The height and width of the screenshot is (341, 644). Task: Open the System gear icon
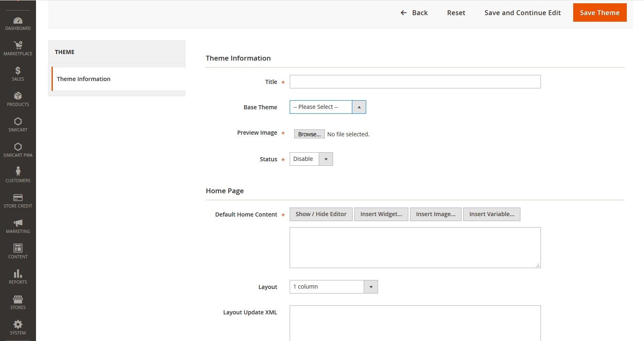18,325
